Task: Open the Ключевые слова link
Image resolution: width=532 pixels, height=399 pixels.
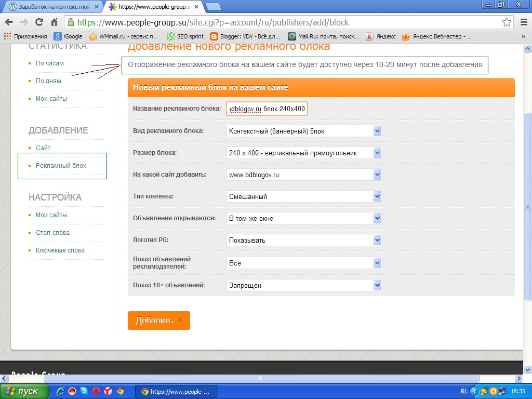Action: click(60, 250)
